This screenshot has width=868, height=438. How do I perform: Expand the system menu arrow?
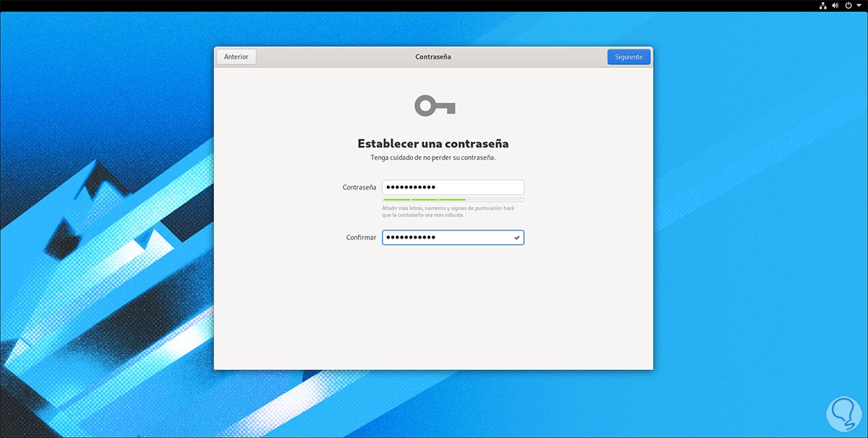(x=859, y=5)
